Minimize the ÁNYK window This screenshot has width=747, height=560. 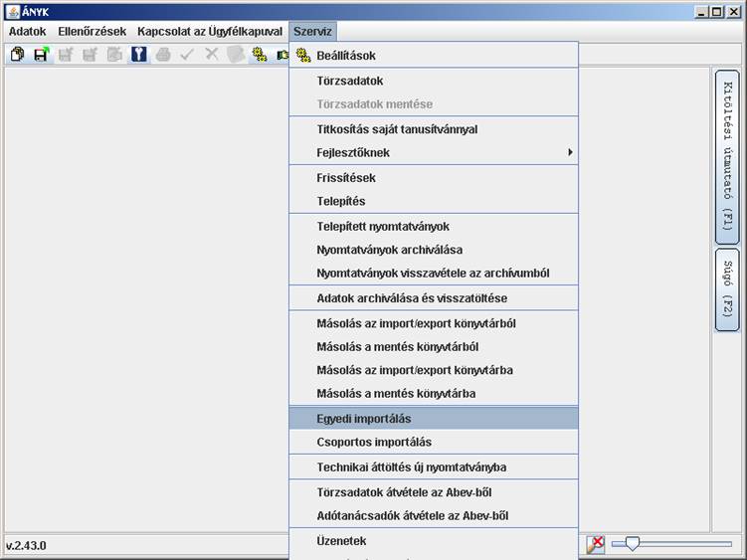[x=701, y=12]
